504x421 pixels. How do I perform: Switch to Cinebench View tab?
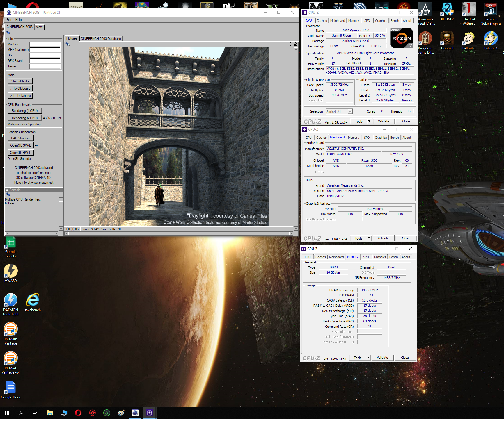(39, 27)
